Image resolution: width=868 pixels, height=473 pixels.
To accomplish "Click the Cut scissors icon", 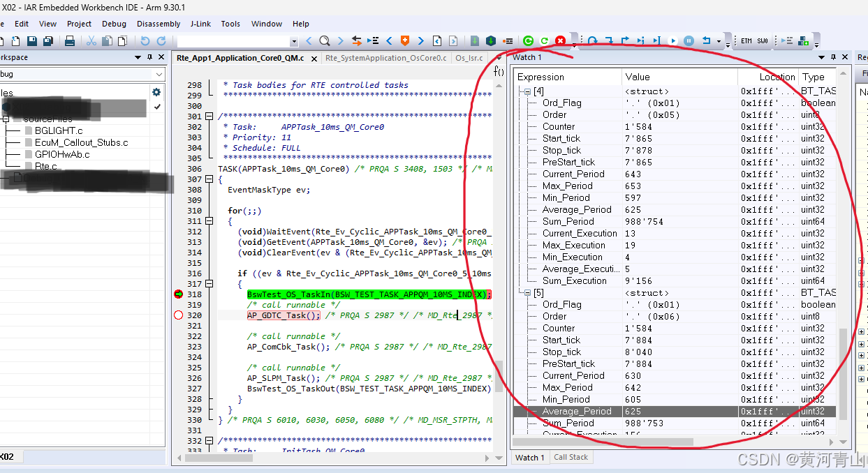I will [91, 41].
